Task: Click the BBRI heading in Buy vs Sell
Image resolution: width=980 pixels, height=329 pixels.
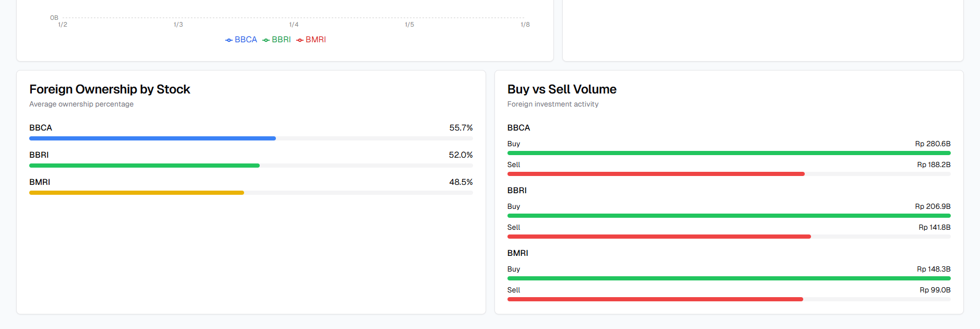Action: (517, 191)
